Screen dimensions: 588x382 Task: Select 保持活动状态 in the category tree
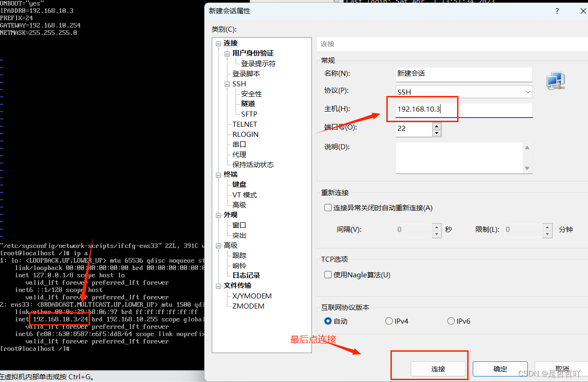tap(253, 164)
